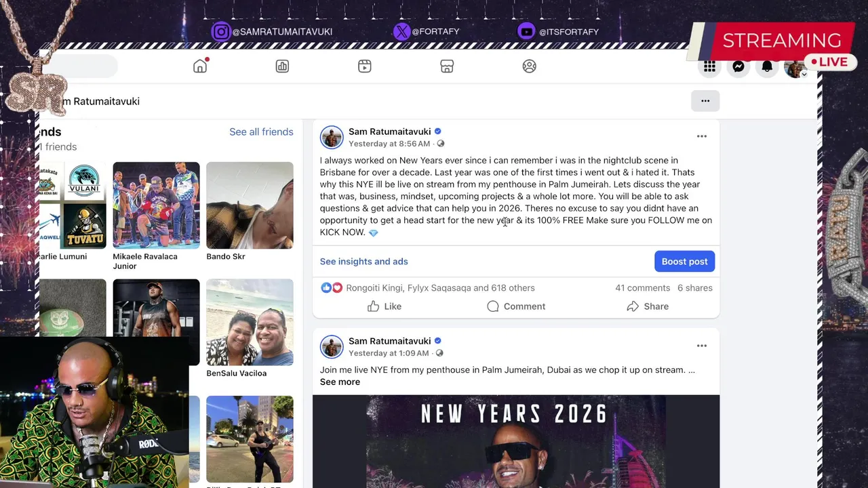Open the Notifications bell icon

coord(767,66)
